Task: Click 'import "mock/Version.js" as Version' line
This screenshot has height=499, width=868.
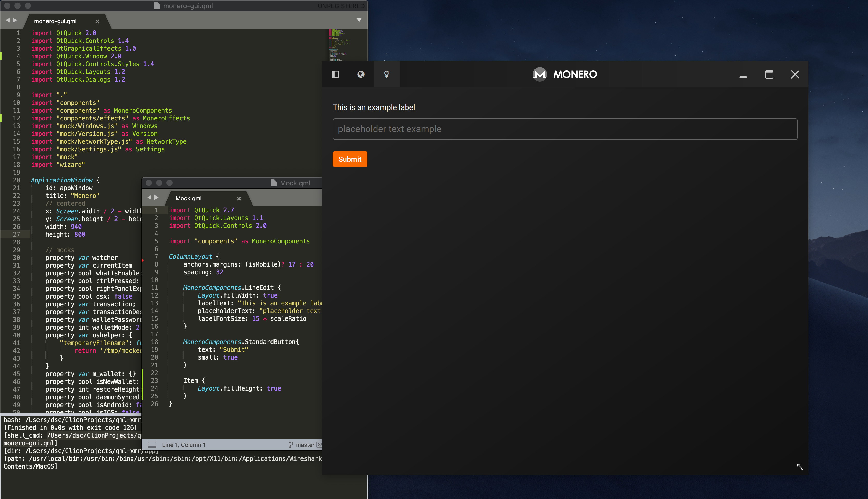Action: 94,134
